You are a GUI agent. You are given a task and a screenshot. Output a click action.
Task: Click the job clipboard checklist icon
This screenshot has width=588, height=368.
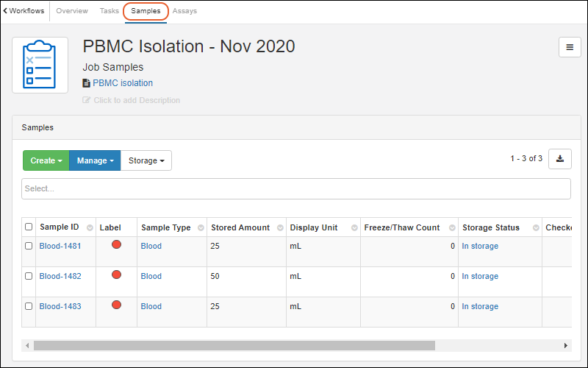pos(40,66)
